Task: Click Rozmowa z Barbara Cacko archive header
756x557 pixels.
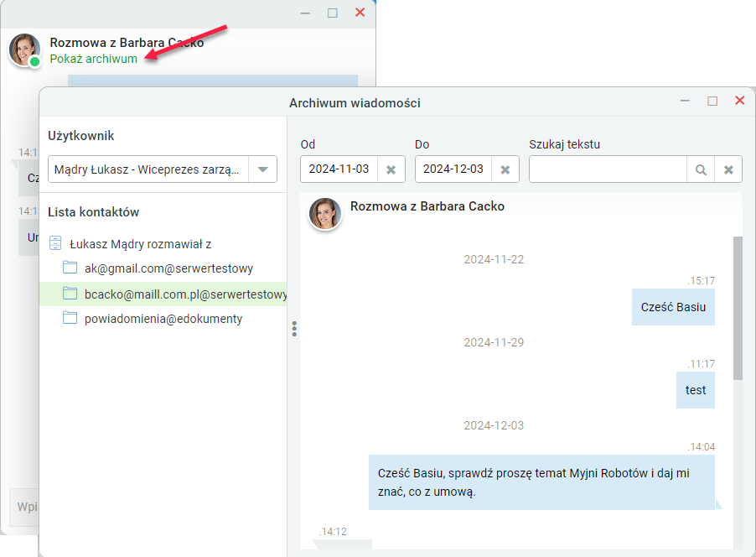Action: tap(427, 206)
